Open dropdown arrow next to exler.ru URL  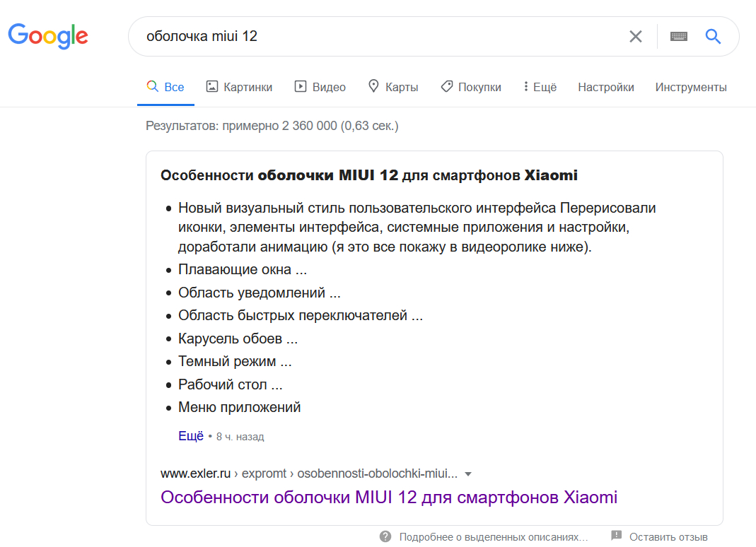click(x=467, y=474)
